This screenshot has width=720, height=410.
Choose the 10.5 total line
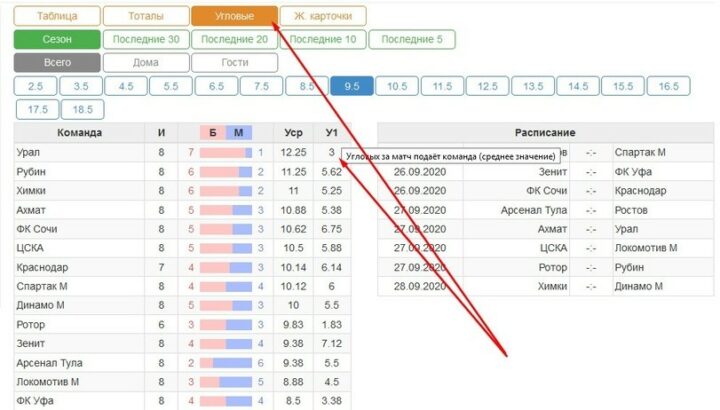coord(397,86)
